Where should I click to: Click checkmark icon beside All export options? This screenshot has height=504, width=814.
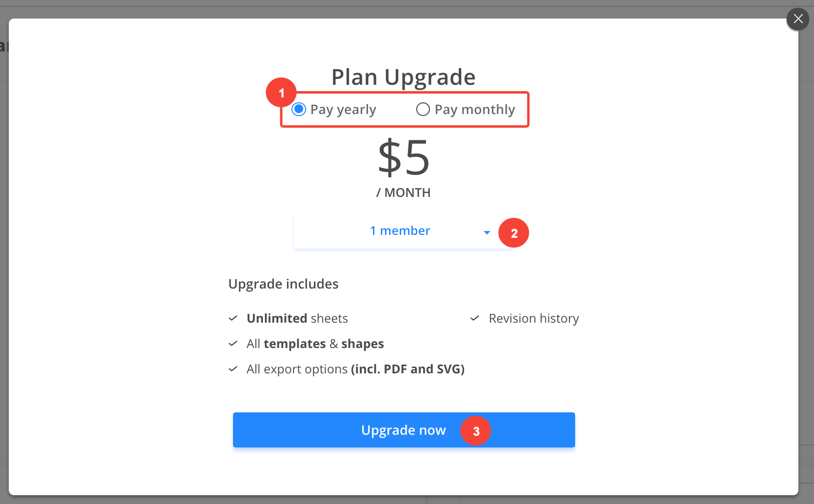[233, 369]
